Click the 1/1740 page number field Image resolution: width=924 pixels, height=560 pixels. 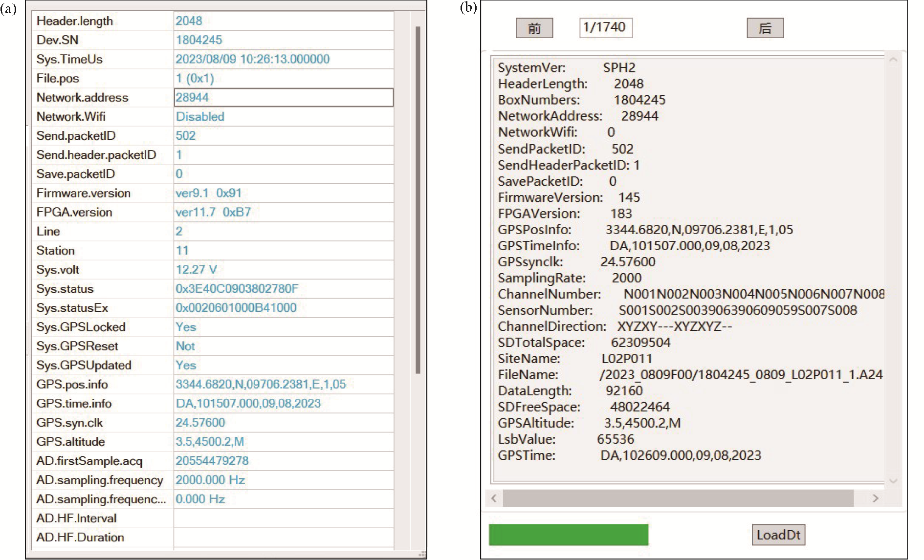(x=606, y=27)
